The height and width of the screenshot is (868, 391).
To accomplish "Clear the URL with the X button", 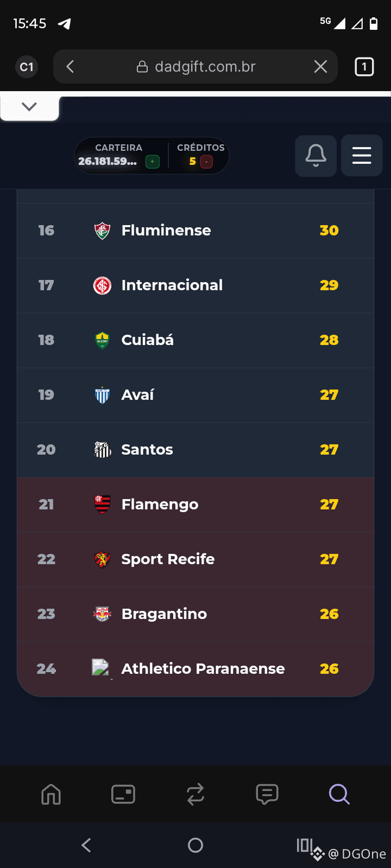I will coord(321,67).
